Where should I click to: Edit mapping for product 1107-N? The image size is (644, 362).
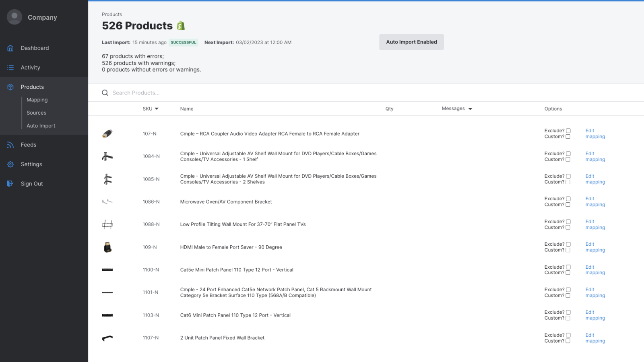tap(595, 338)
